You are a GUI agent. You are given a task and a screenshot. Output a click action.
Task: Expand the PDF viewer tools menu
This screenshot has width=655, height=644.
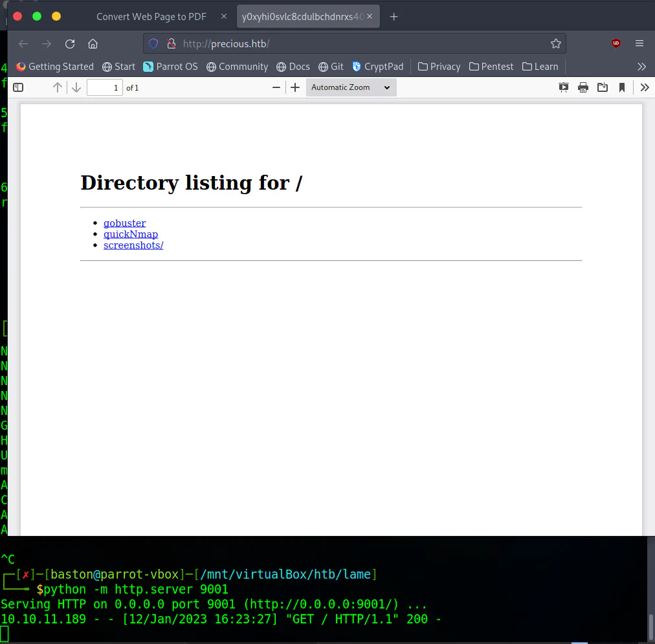645,87
